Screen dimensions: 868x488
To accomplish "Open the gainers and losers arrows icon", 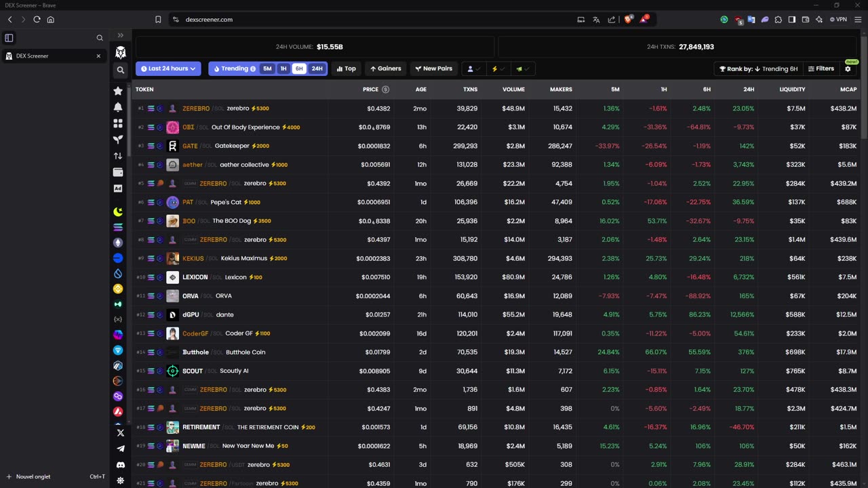I will pyautogui.click(x=118, y=156).
